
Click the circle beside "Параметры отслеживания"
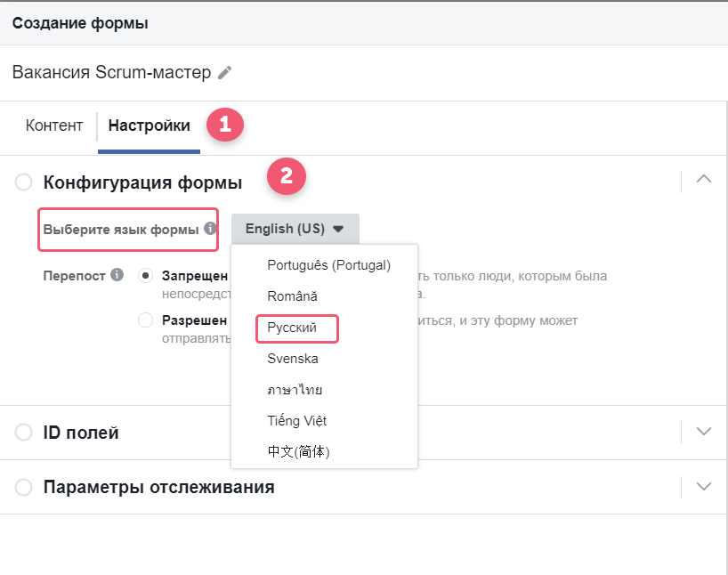23,487
